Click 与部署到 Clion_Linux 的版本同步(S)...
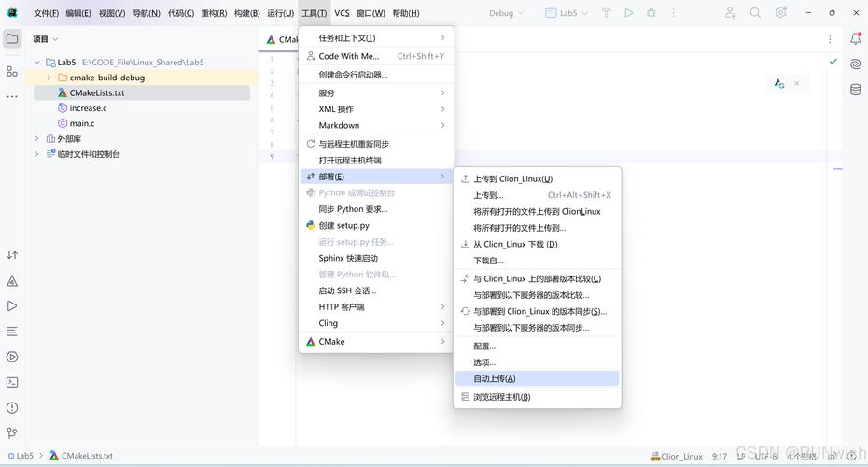The width and height of the screenshot is (868, 467). point(537,311)
